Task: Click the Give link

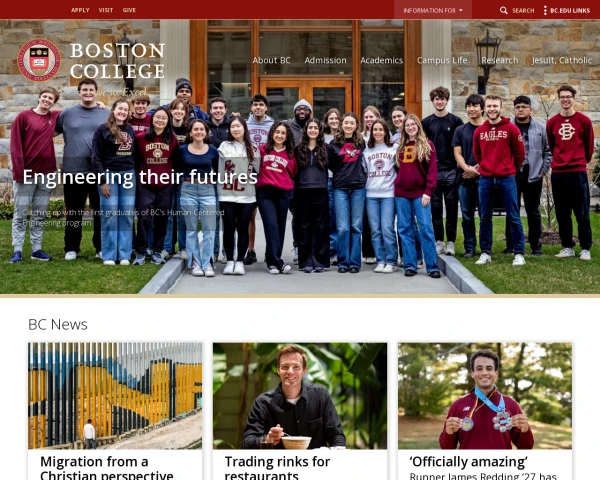Action: coord(129,10)
